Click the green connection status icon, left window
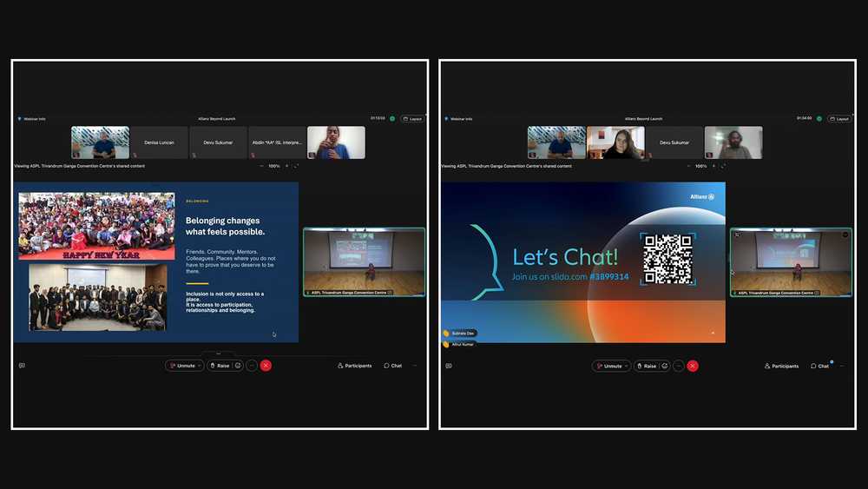This screenshot has height=489, width=868. pos(392,118)
